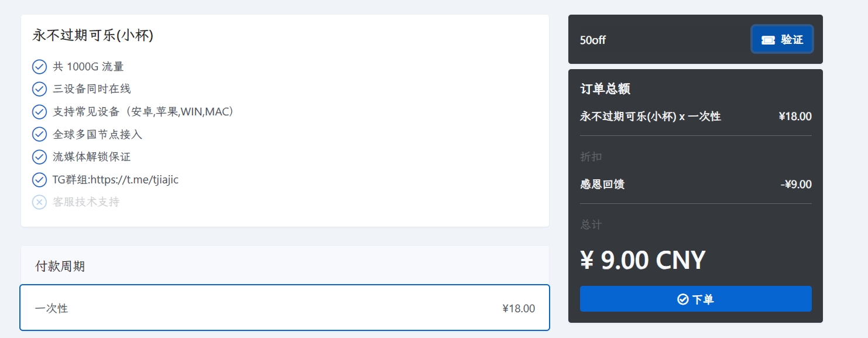Click the 订单总额 heading
The width and height of the screenshot is (868, 338).
click(605, 89)
